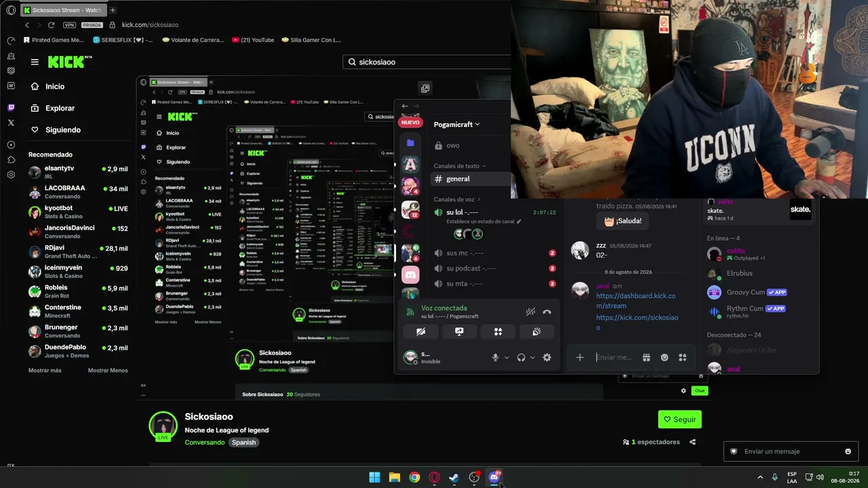Toggle Discord headphone deafen
868x488 pixels.
point(521,358)
